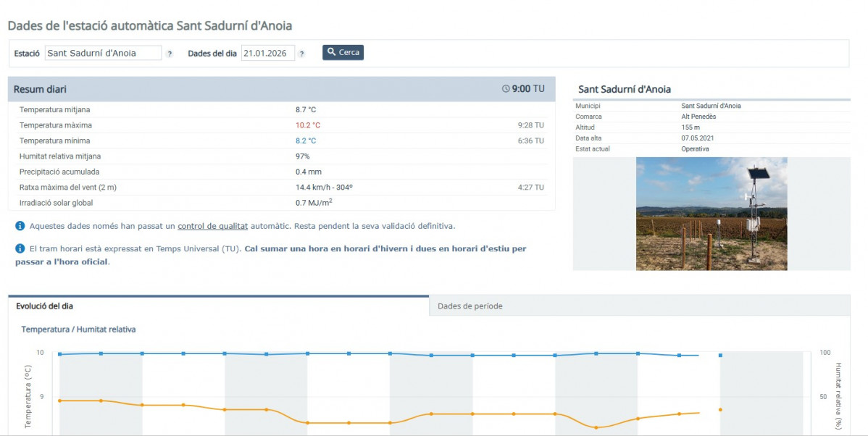Select the Evolució del dia tab
Screen dimensions: 868x436
(44, 306)
